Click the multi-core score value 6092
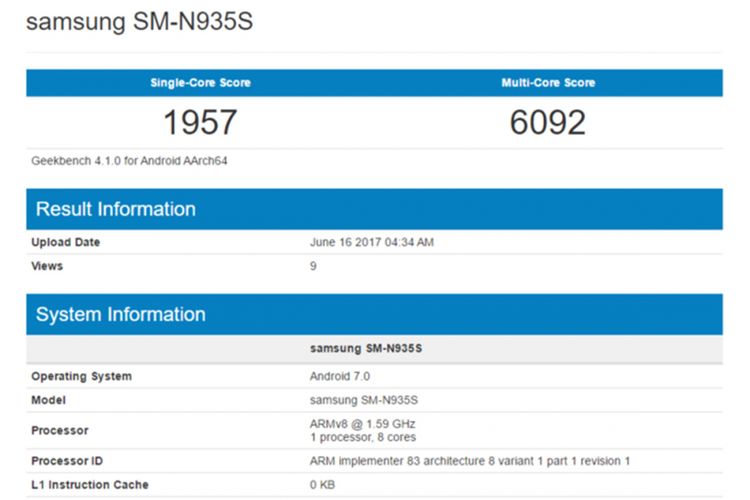 coord(547,122)
